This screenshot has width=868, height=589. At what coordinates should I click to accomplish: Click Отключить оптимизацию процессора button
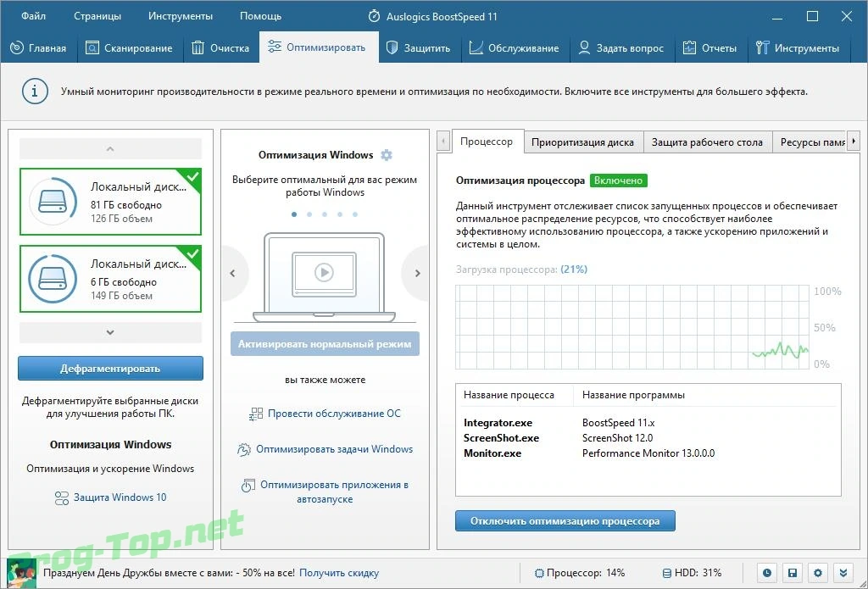[x=565, y=521]
